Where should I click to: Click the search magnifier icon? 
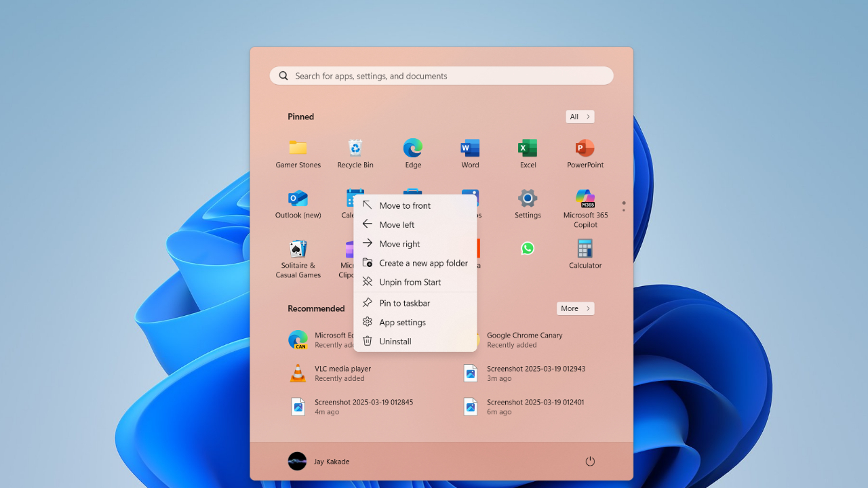pos(283,76)
